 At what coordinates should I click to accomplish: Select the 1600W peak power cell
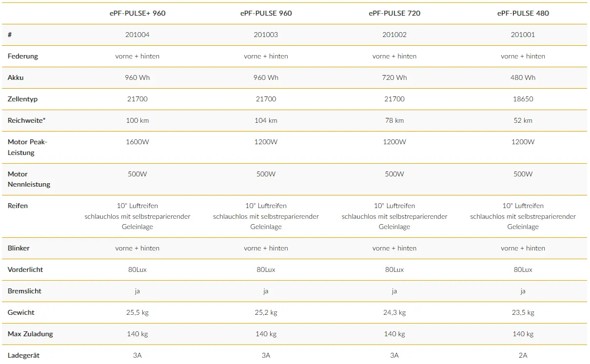coord(138,142)
